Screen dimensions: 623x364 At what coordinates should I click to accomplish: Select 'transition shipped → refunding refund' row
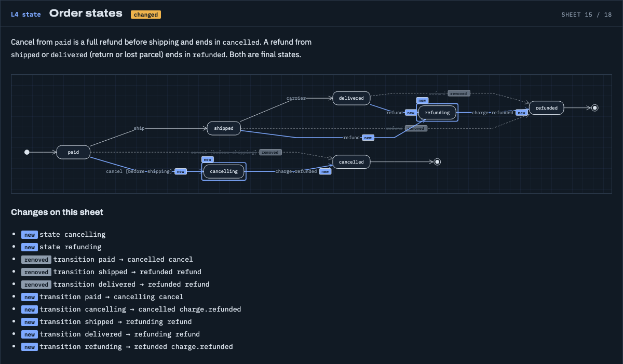point(106,322)
